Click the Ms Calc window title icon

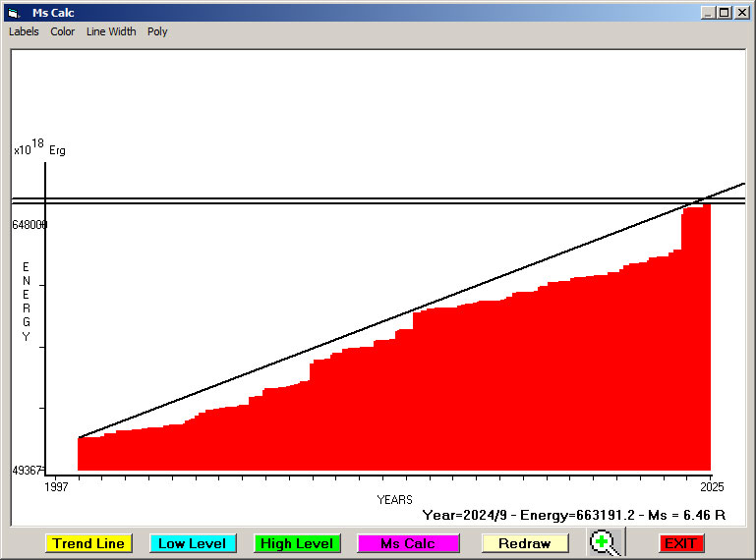(x=13, y=13)
